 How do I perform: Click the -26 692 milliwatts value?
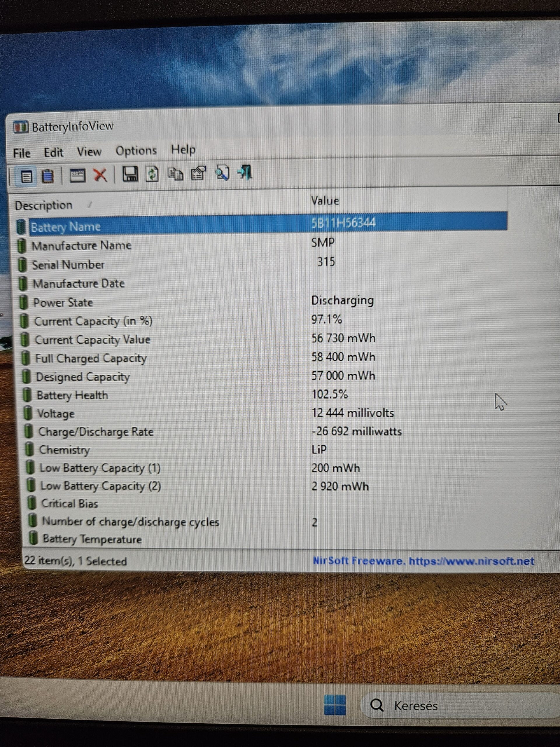click(357, 431)
